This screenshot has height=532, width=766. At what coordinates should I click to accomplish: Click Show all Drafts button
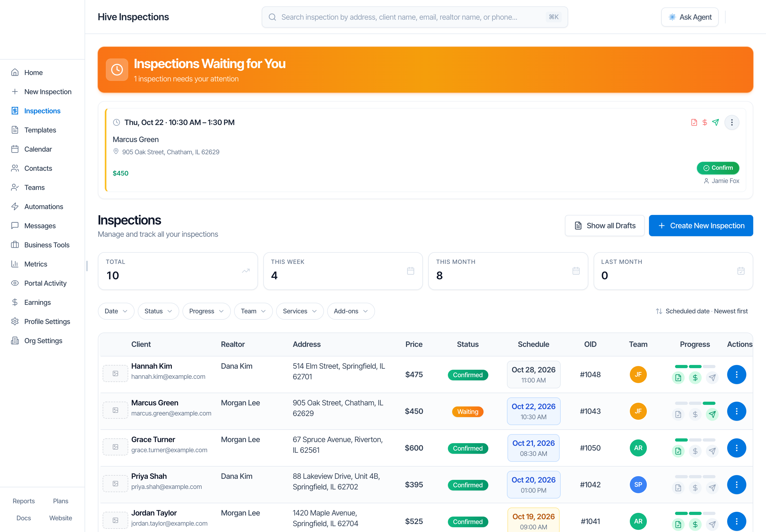point(604,226)
